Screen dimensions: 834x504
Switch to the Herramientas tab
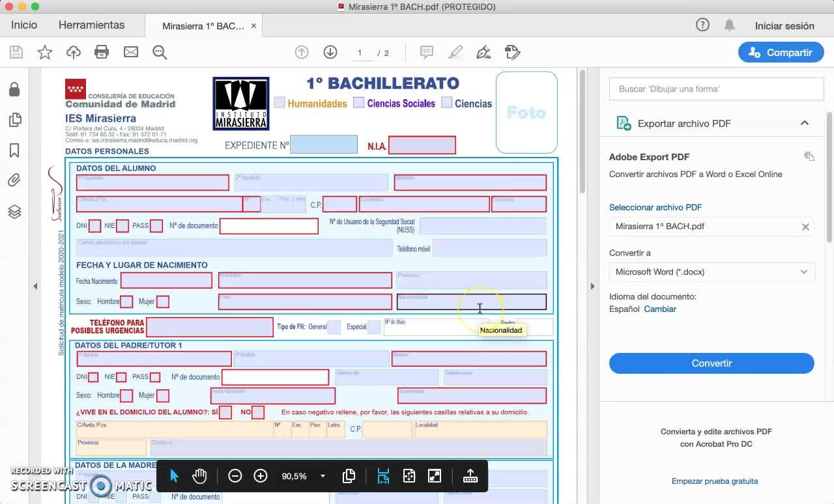click(91, 25)
